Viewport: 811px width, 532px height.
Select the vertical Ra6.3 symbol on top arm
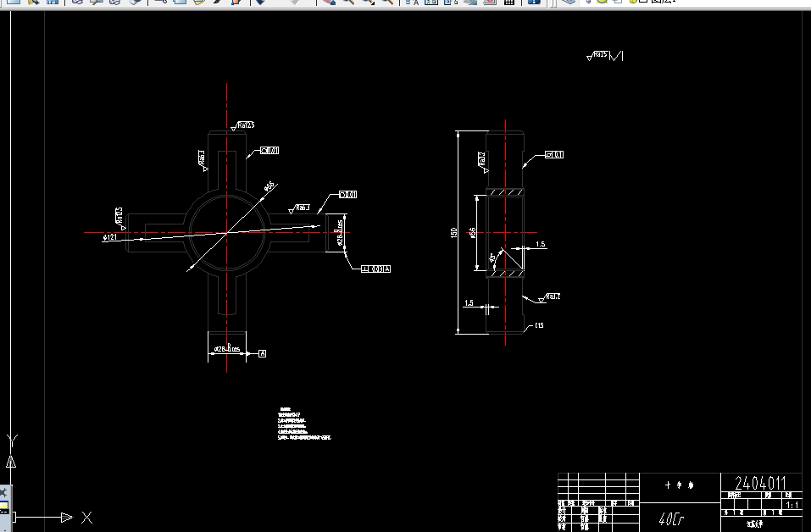pos(203,160)
